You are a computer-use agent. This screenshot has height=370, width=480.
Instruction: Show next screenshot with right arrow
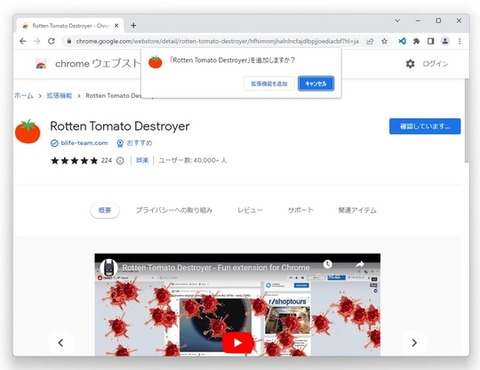[x=414, y=343]
